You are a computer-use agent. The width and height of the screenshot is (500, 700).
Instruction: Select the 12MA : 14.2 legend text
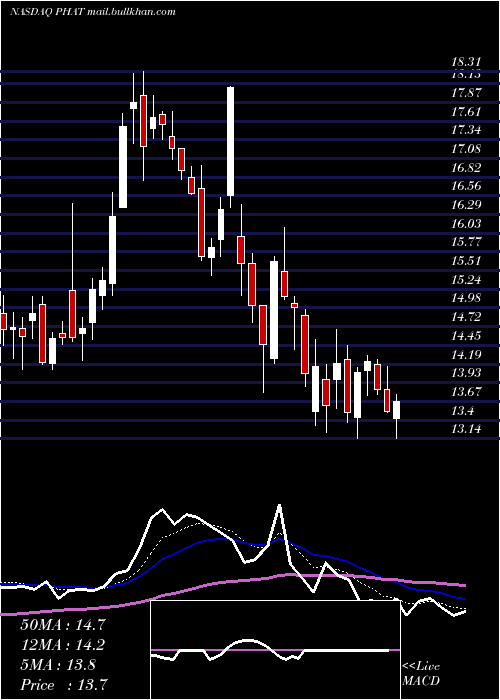pyautogui.click(x=62, y=645)
